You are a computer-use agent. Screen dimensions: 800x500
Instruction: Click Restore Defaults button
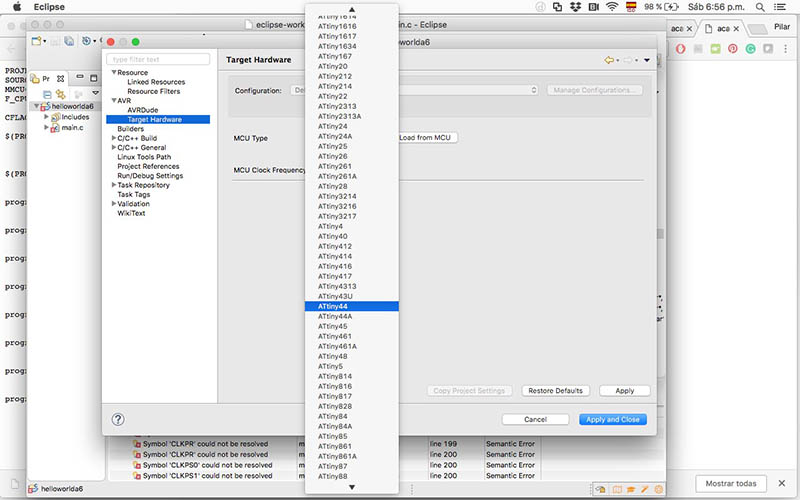coord(555,391)
